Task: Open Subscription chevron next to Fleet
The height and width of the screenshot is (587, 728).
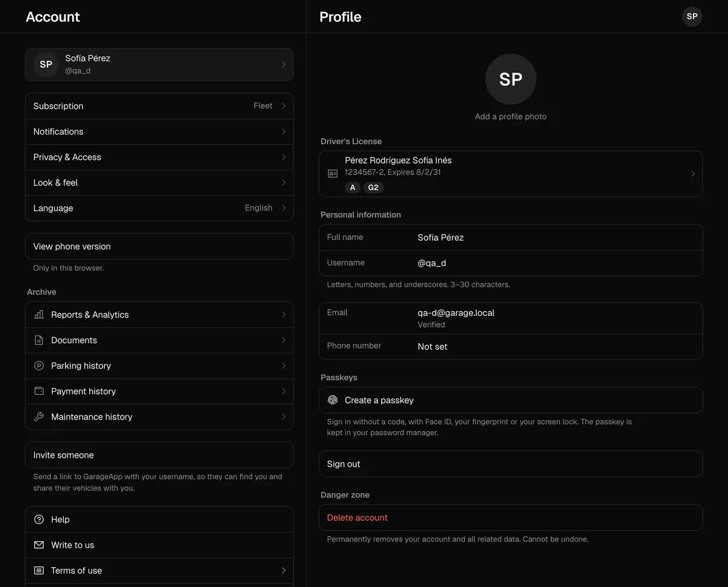Action: tap(283, 106)
